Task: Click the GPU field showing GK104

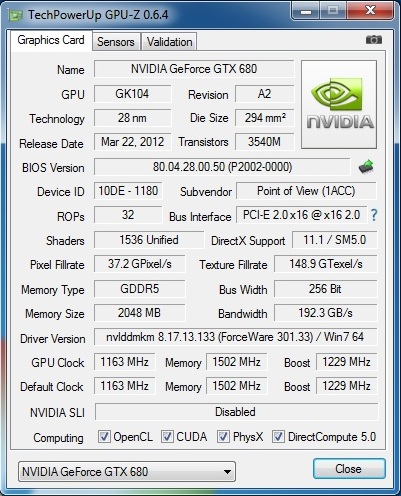Action: coord(132,94)
